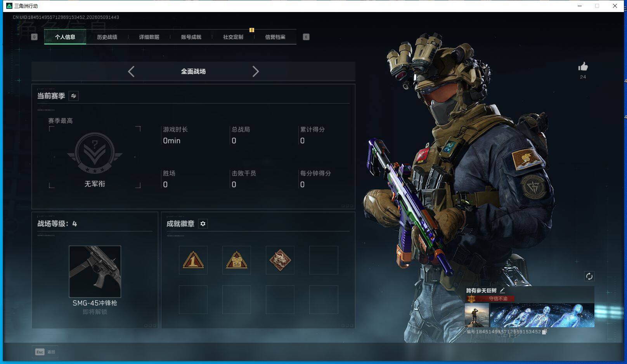Viewport: 627px width, 364px height.
Task: Give a like with the thumbs-up icon
Action: [583, 67]
